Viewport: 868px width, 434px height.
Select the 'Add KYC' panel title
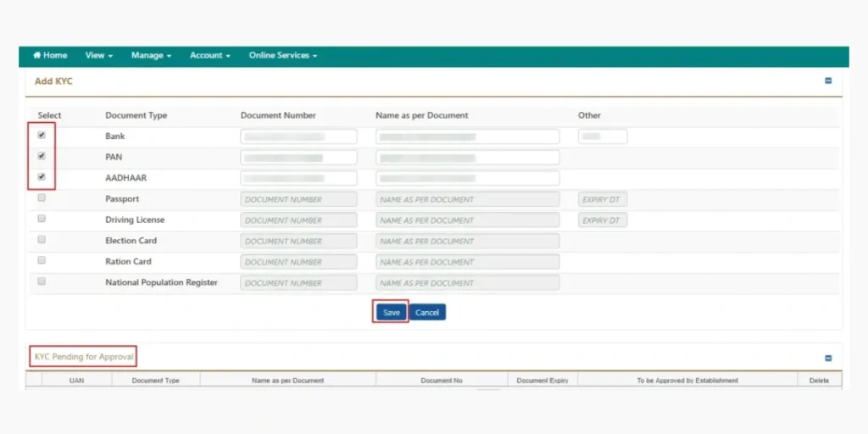coord(53,81)
